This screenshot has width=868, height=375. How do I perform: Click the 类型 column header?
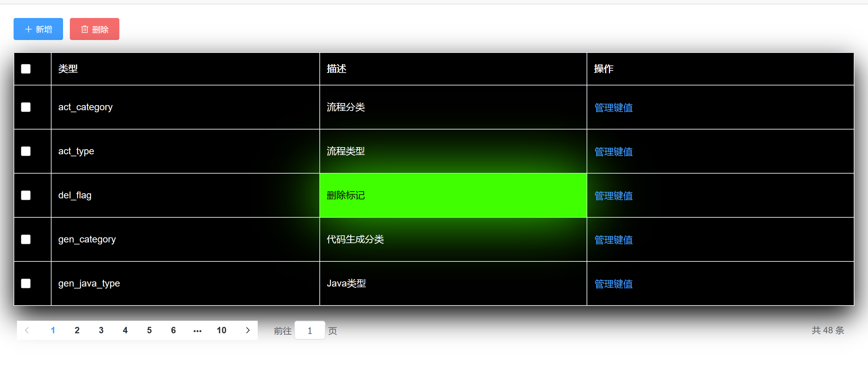click(68, 69)
